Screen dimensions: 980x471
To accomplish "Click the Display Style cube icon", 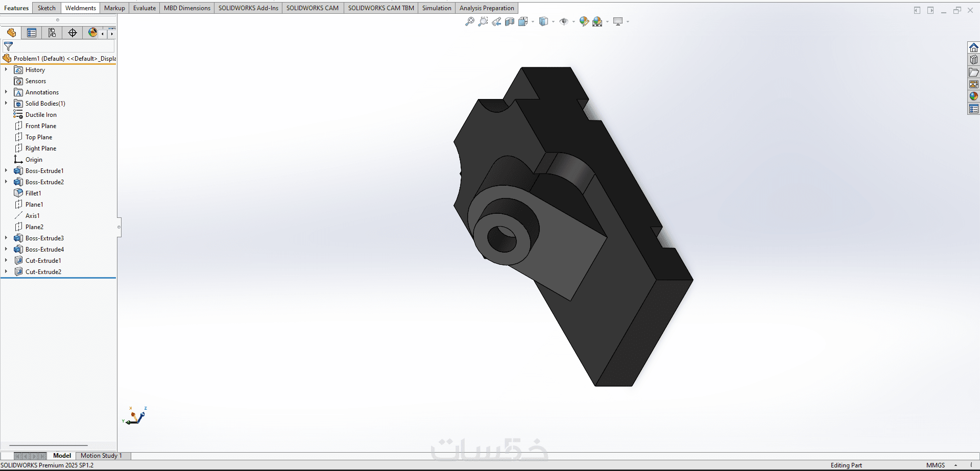I will [543, 21].
